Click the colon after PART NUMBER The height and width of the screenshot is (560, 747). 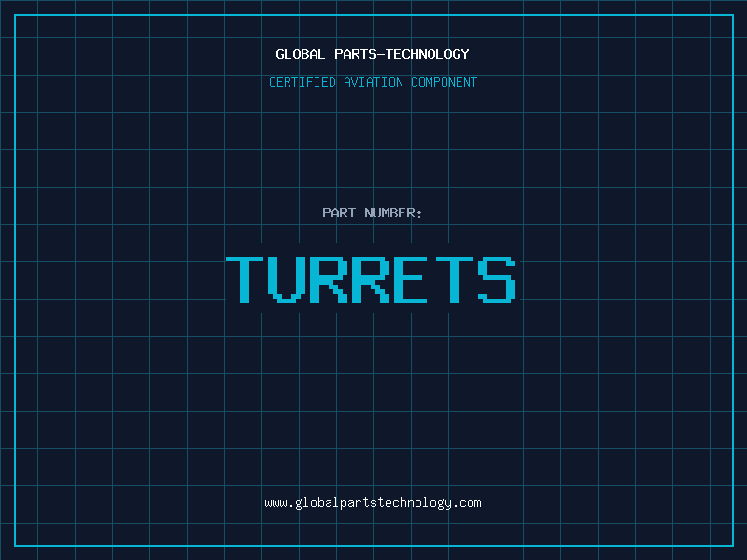(x=419, y=215)
